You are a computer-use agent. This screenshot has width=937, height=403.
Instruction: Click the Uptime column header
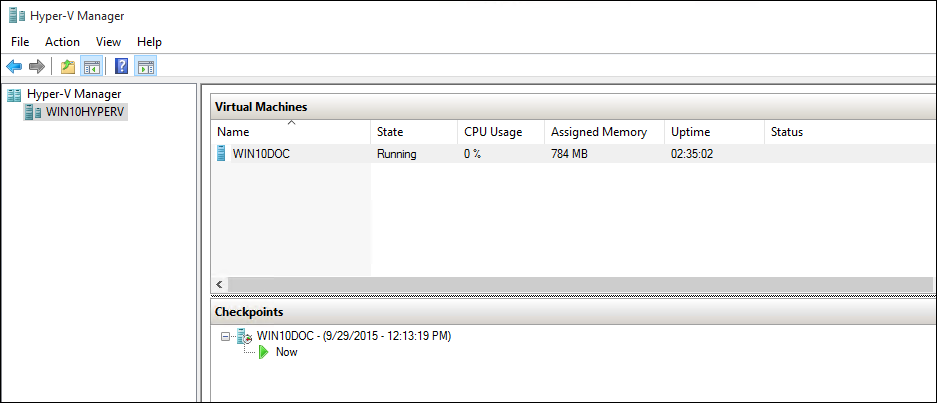691,132
